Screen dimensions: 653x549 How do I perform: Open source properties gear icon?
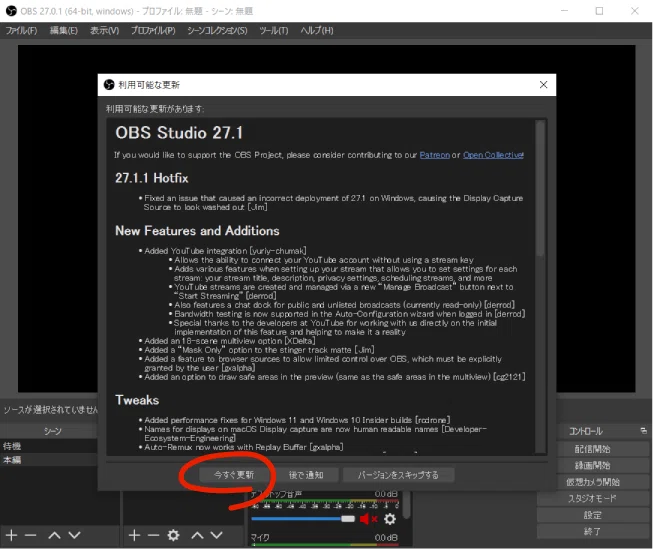point(173,535)
